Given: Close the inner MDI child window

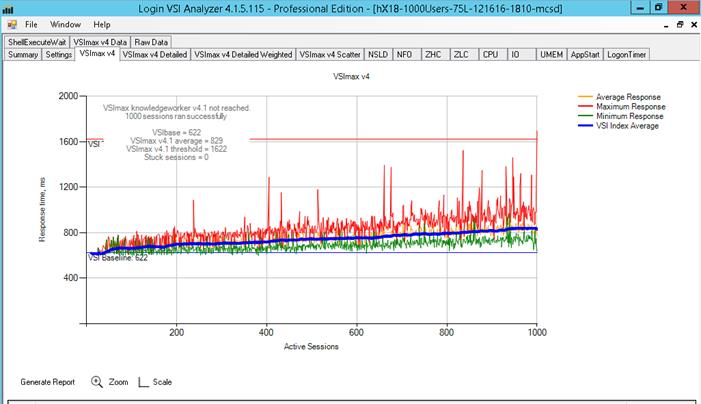Looking at the screenshot, I should [694, 25].
